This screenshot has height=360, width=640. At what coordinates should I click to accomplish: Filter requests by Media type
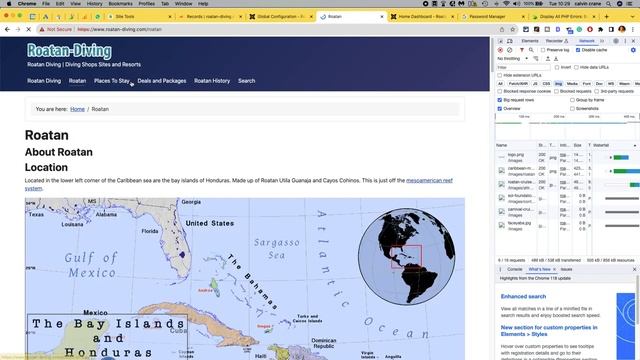[x=572, y=84]
